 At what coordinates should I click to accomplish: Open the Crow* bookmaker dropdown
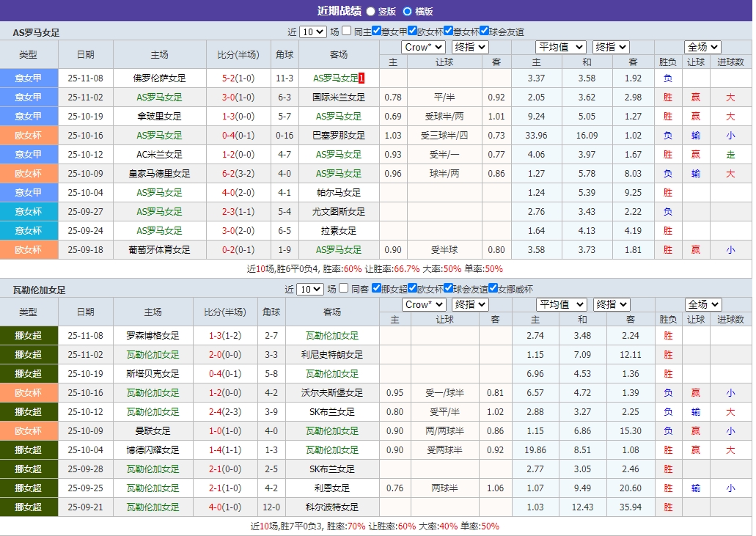coord(423,46)
